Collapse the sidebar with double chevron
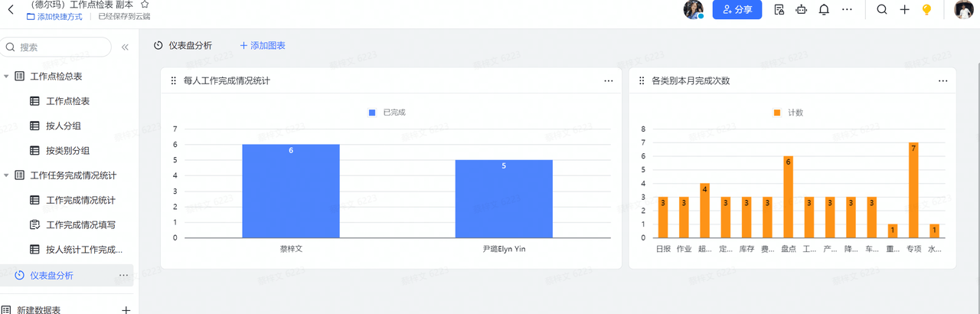The image size is (980, 314). tap(125, 47)
